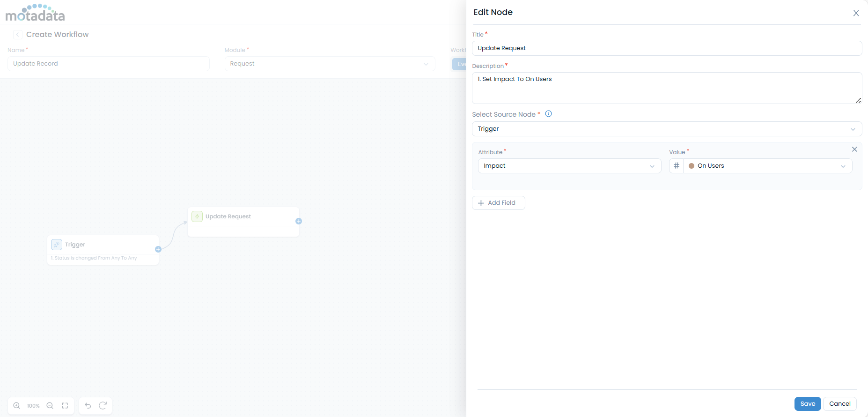Screen dimensions: 868x417
Task: Click the Select Source Node info icon
Action: point(549,114)
